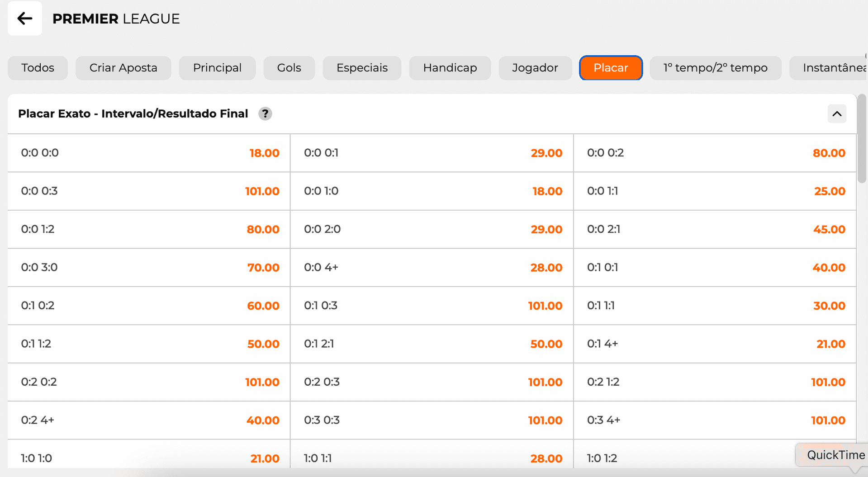The image size is (868, 477).
Task: Switch to the Handicap tab
Action: tap(450, 68)
